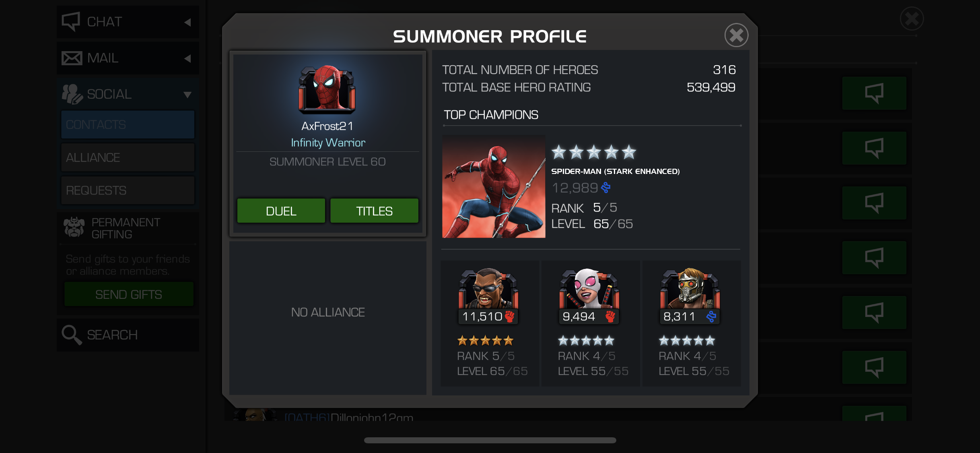Select the Blade champion portrait
The width and height of the screenshot is (980, 453).
488,289
